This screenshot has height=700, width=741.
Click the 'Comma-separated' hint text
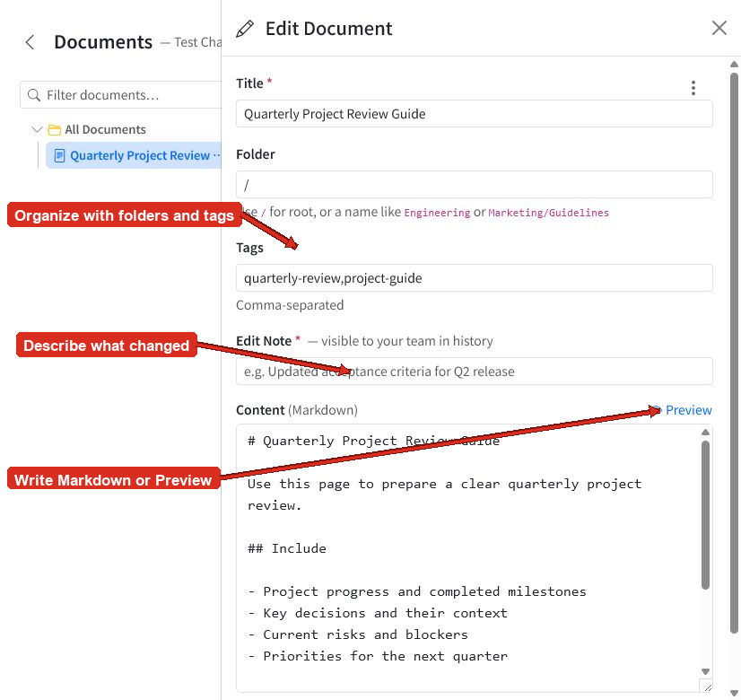click(290, 305)
